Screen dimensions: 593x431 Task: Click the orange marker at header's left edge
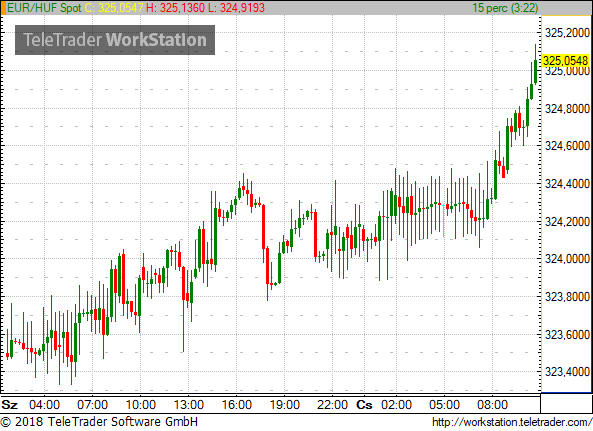[x=3, y=8]
